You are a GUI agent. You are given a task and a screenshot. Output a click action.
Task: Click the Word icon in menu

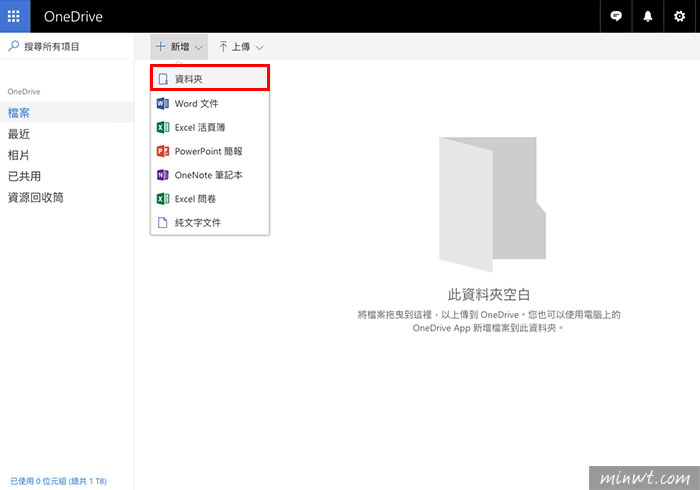coord(162,104)
